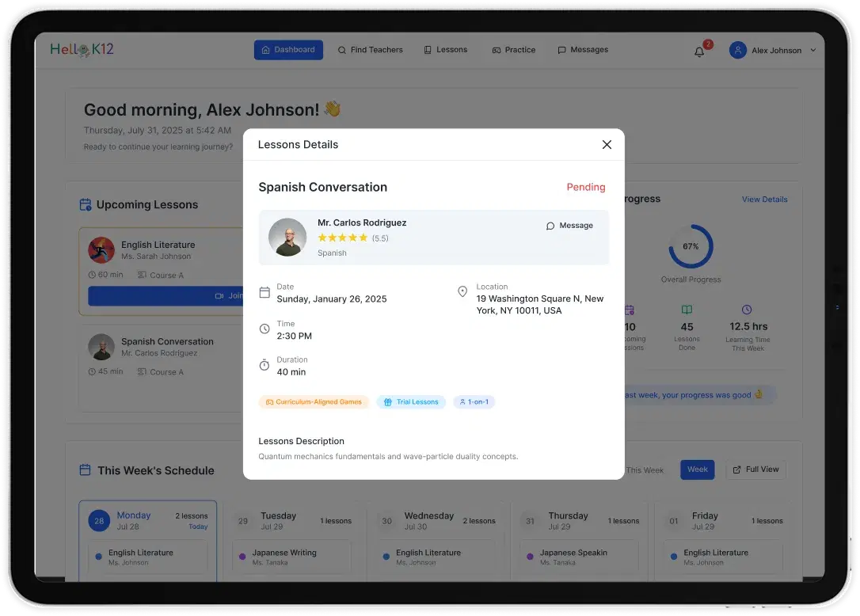Viewport: 860px width, 616px height.
Task: Open the Practice page
Action: click(514, 50)
